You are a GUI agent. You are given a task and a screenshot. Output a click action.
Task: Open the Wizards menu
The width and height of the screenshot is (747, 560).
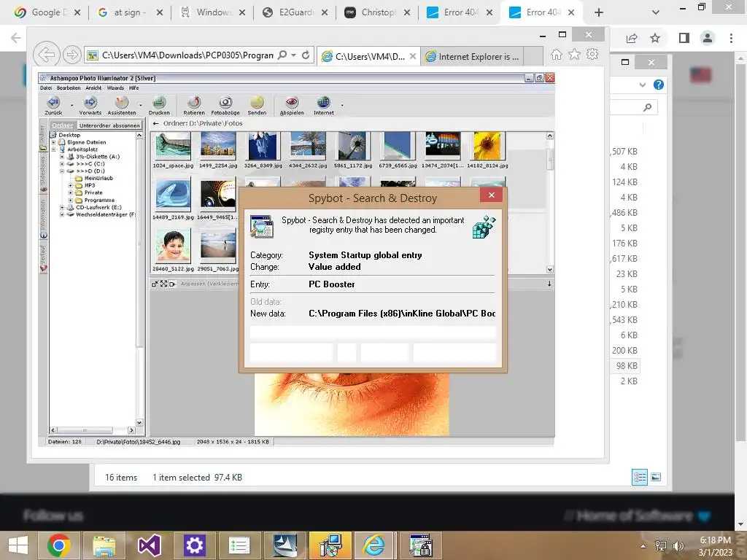pyautogui.click(x=115, y=88)
